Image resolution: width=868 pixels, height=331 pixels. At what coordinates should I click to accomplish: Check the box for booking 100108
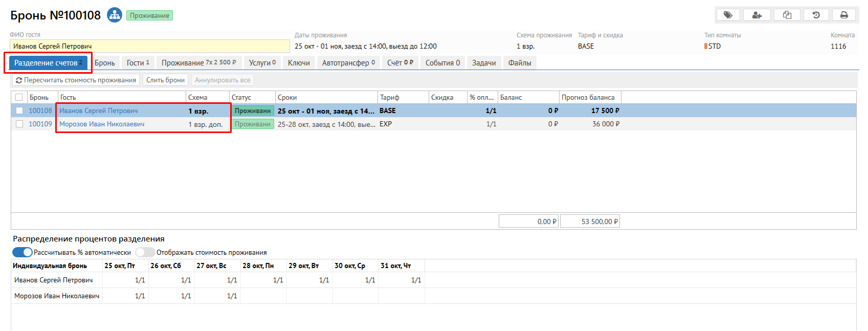tap(19, 111)
